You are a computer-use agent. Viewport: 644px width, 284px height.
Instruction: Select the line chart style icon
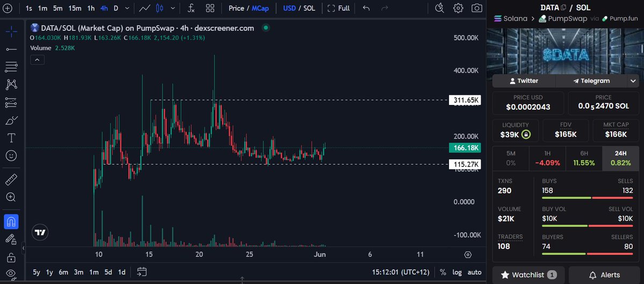(144, 8)
